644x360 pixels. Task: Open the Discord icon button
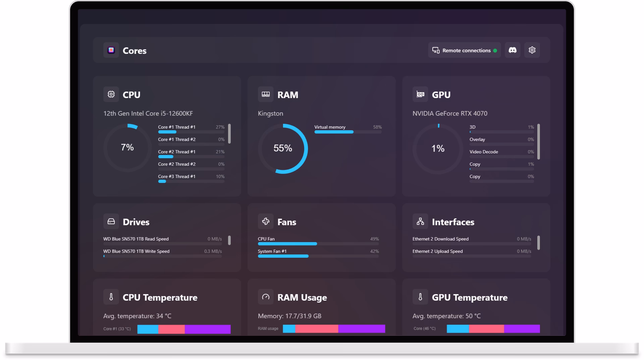pos(513,50)
